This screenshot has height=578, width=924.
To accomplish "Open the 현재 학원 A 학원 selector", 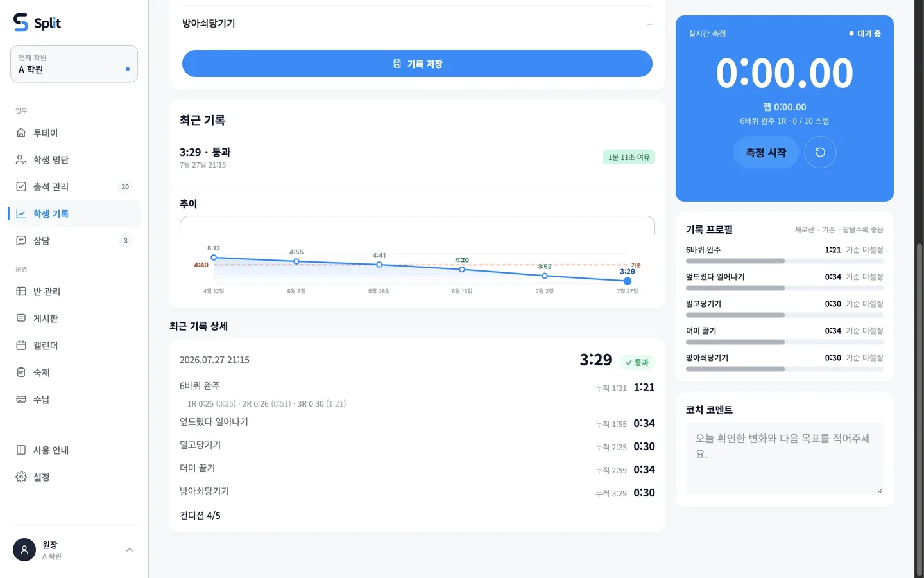I will pos(74,64).
